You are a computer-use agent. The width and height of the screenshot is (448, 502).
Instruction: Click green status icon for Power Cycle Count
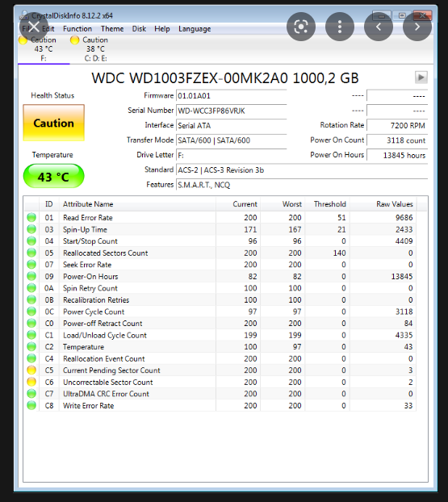pos(31,312)
